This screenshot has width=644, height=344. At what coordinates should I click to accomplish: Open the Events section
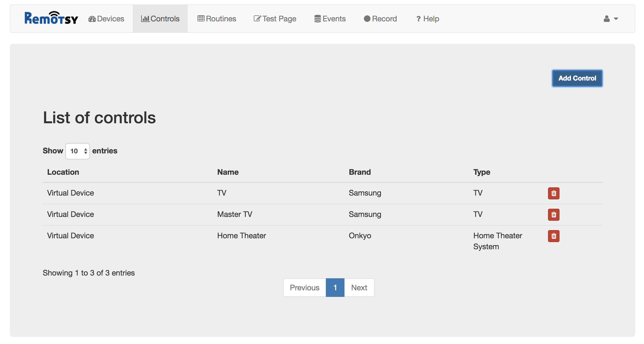coord(330,19)
